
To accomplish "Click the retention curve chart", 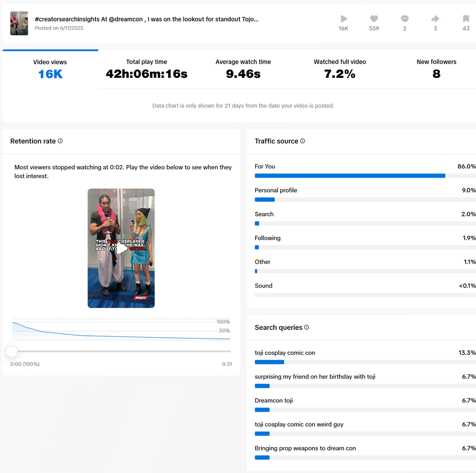I will tap(121, 329).
